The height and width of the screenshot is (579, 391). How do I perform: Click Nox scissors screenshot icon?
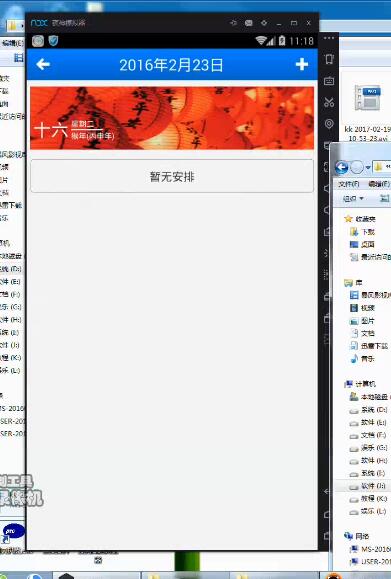(329, 102)
